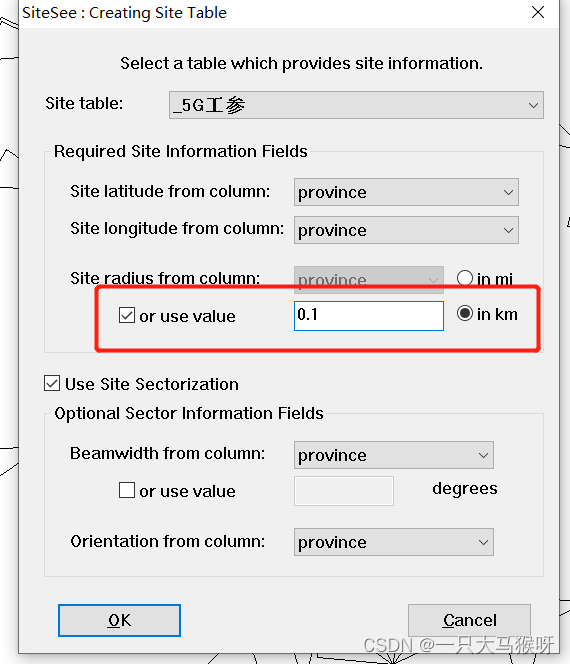
Task: Expand Site latitude from column dropdown
Action: pos(406,192)
